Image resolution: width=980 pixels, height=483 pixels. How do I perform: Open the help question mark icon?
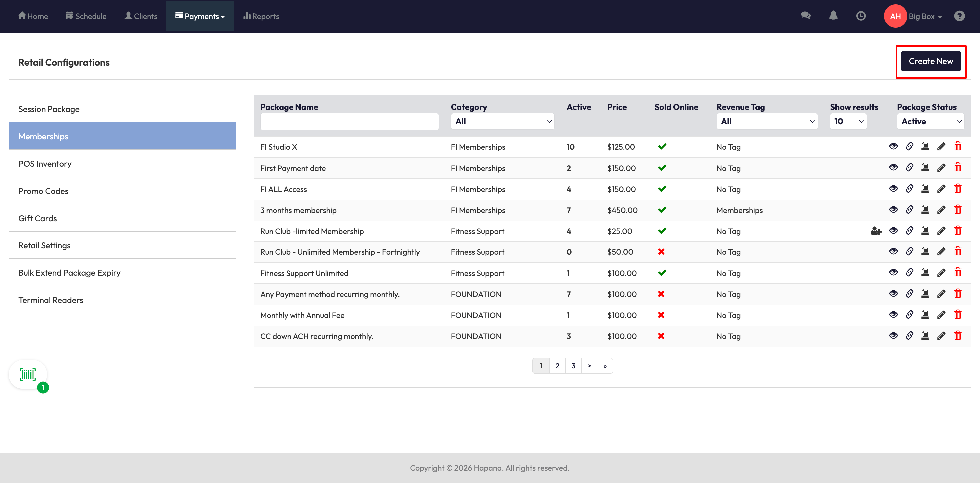(959, 16)
